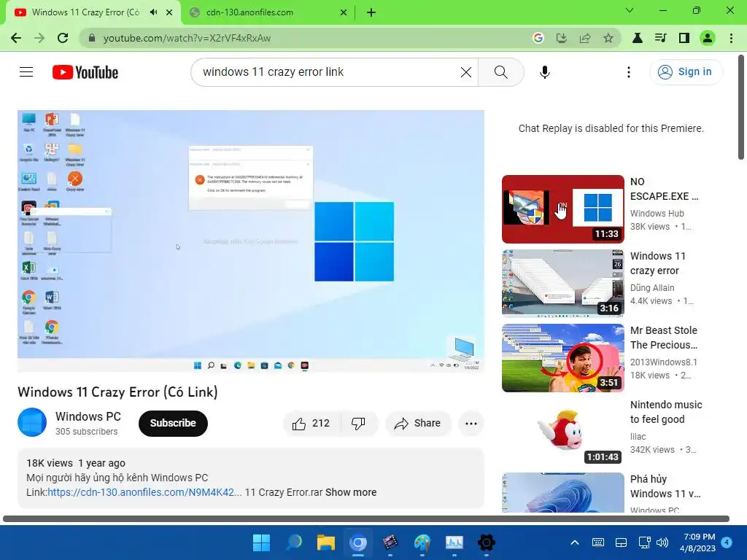Image resolution: width=747 pixels, height=560 pixels.
Task: Open taskbar Search icon
Action: 293,542
